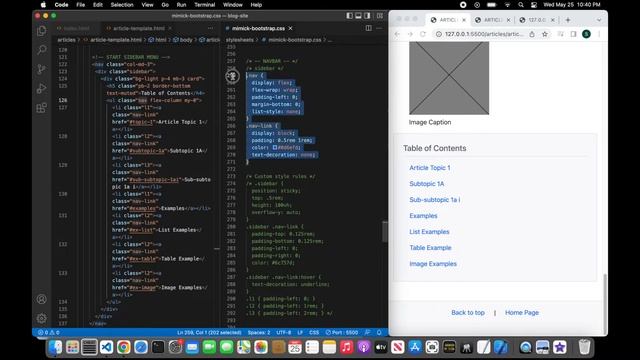This screenshot has height=360, width=640.
Task: Click the accessibility cursor icon beside line 259
Action: pyautogui.click(x=233, y=76)
